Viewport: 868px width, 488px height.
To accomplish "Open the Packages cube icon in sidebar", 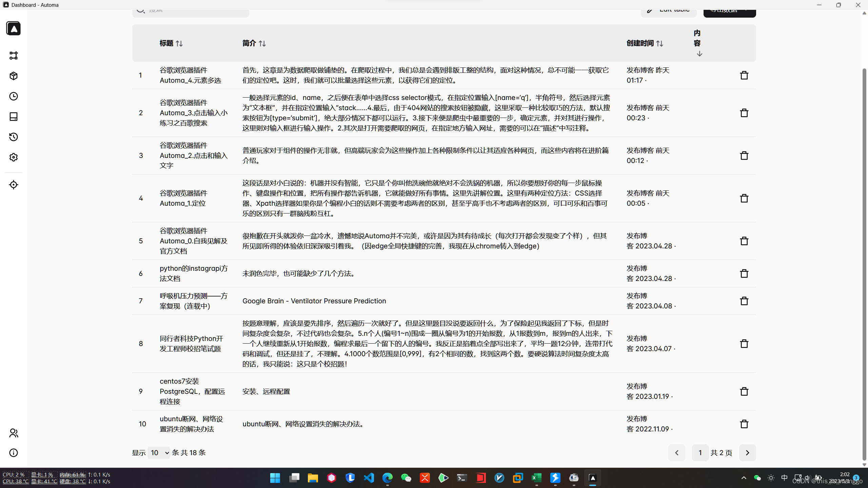I will tap(14, 76).
